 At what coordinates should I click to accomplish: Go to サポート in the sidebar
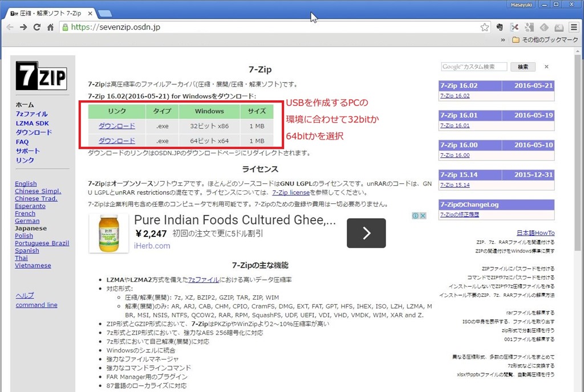coord(27,151)
